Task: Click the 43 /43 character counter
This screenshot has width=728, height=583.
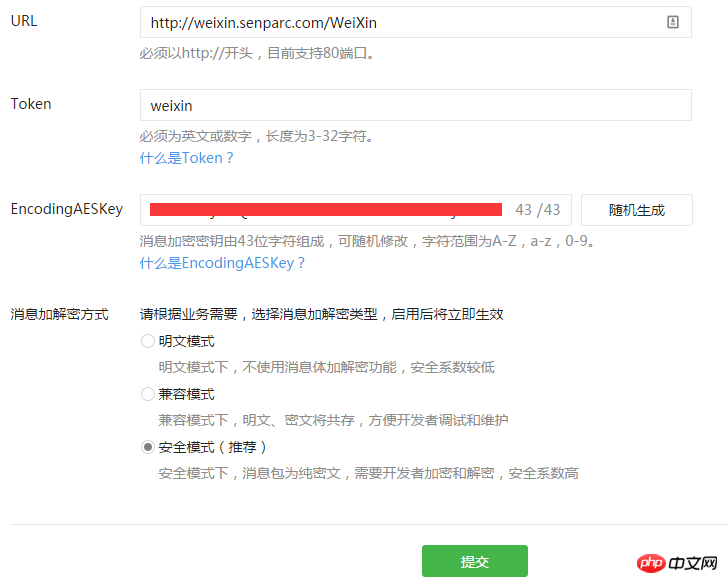Action: (x=538, y=210)
